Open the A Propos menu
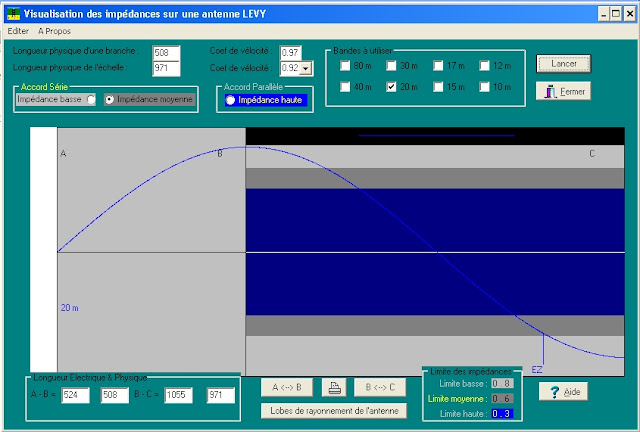Screen dimensions: 640x432 click(54, 31)
